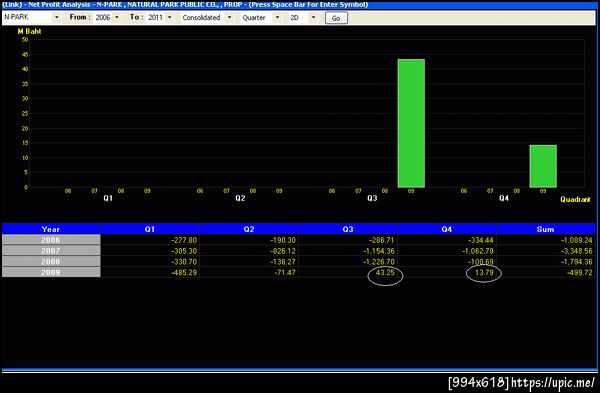Image resolution: width=600 pixels, height=393 pixels.
Task: Click the green Q4 2009 bar
Action: [x=543, y=166]
